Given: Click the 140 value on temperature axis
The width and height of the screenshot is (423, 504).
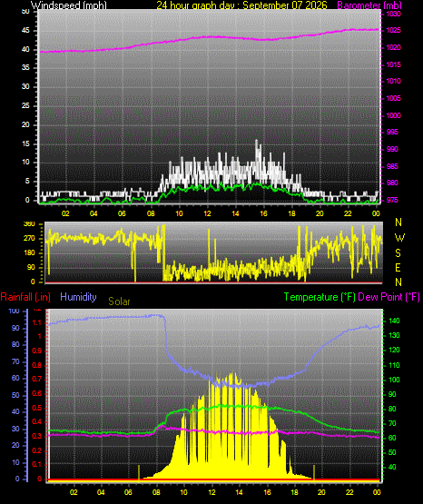Looking at the screenshot, I should point(394,321).
